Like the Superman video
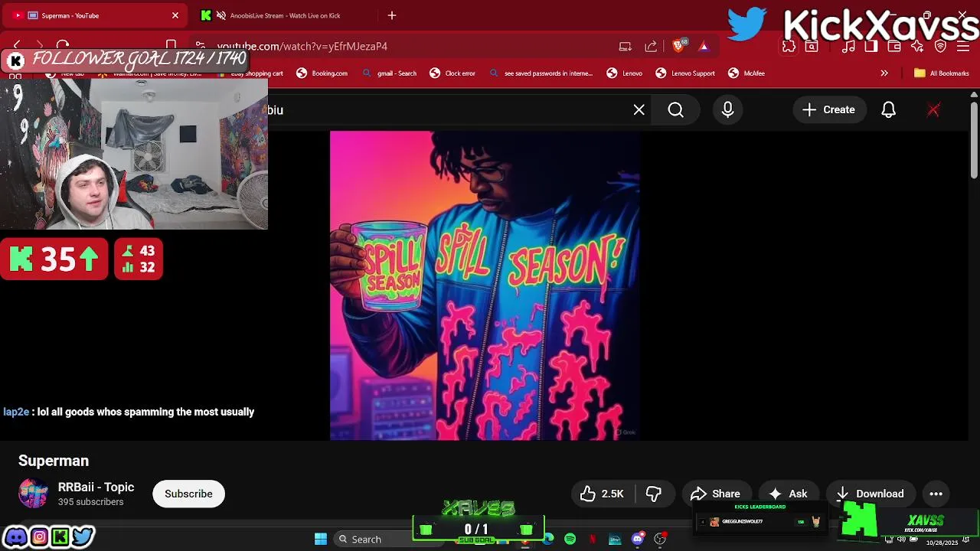The image size is (980, 551). [x=602, y=494]
